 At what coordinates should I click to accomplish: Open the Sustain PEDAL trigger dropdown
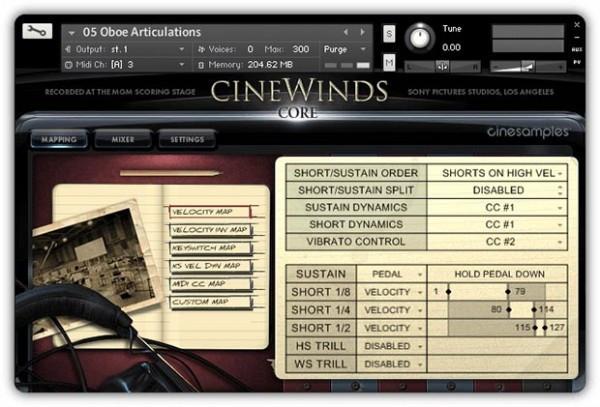(391, 274)
